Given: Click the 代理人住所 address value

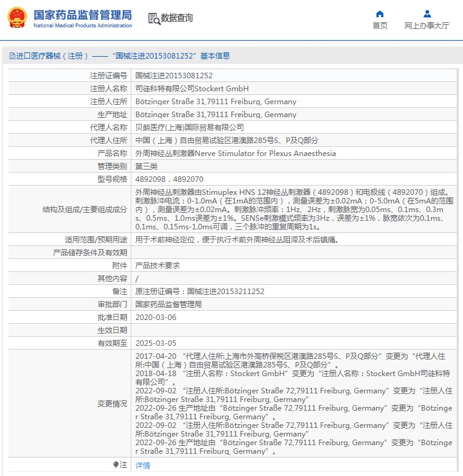Looking at the screenshot, I should [227, 141].
